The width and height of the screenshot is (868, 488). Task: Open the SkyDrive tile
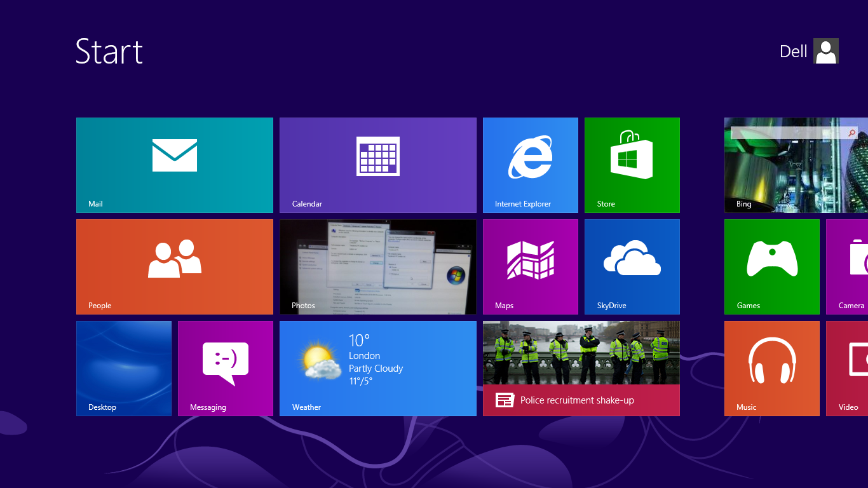(x=632, y=267)
